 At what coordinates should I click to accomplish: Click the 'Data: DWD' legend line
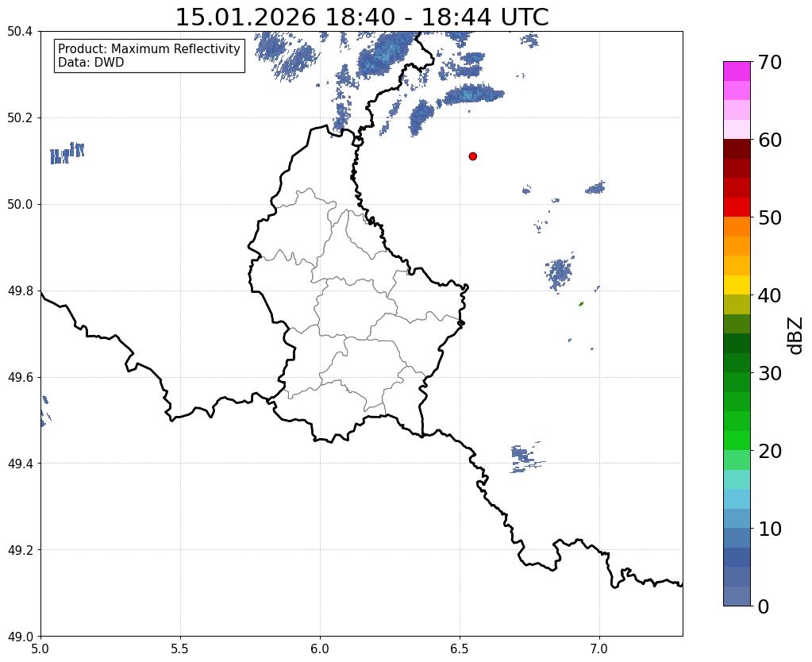click(x=91, y=63)
